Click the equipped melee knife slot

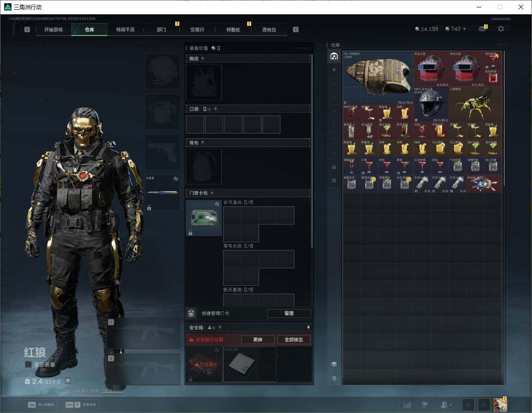[163, 193]
